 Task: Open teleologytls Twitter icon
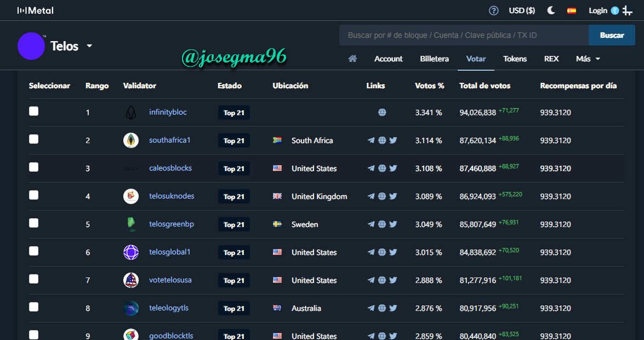click(x=393, y=308)
